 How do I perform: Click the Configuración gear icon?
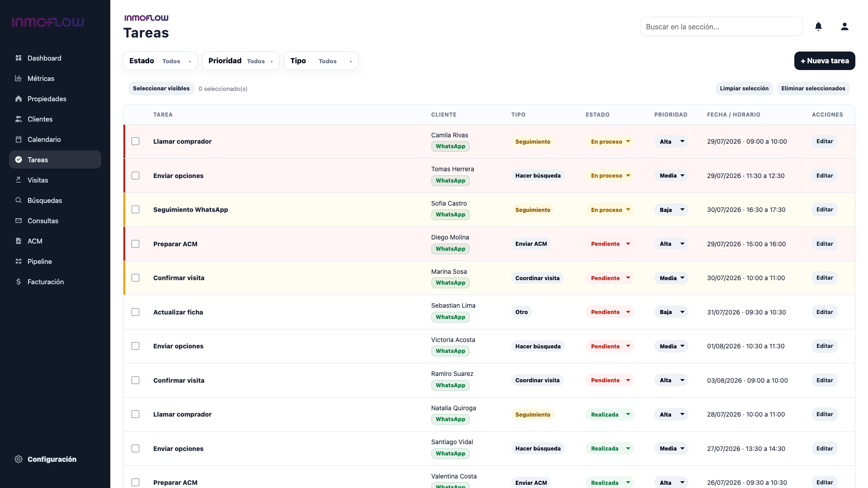[x=19, y=459]
